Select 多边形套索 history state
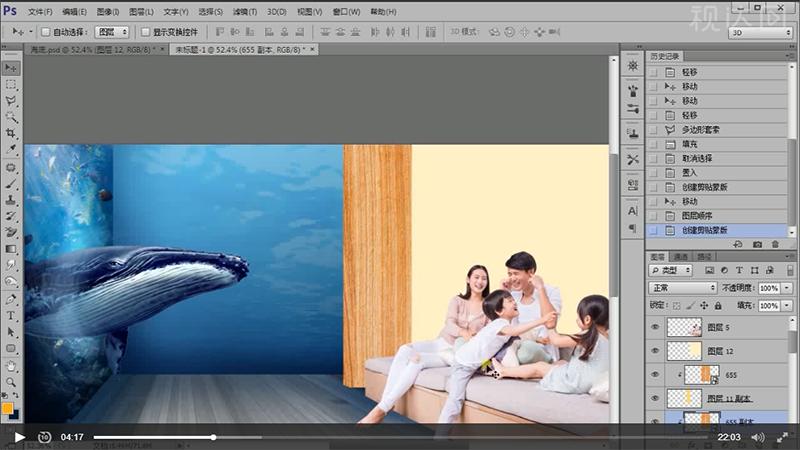The image size is (800, 450). (x=701, y=130)
